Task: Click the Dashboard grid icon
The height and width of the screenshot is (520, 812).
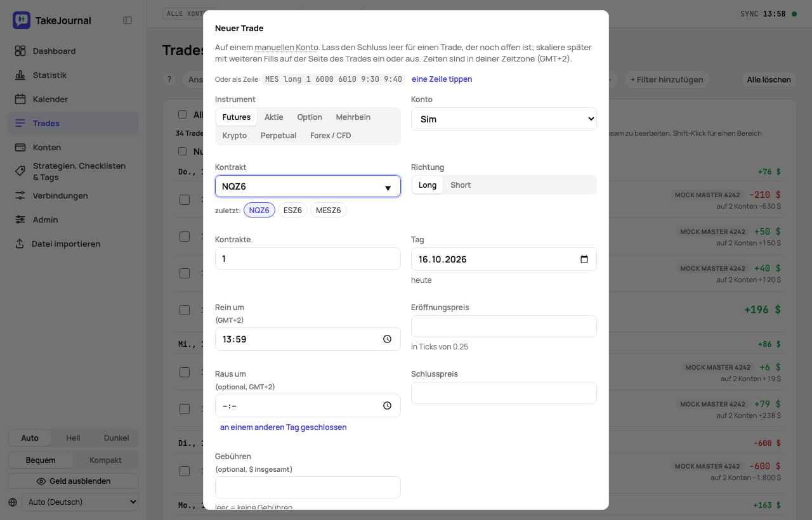Action: click(20, 51)
